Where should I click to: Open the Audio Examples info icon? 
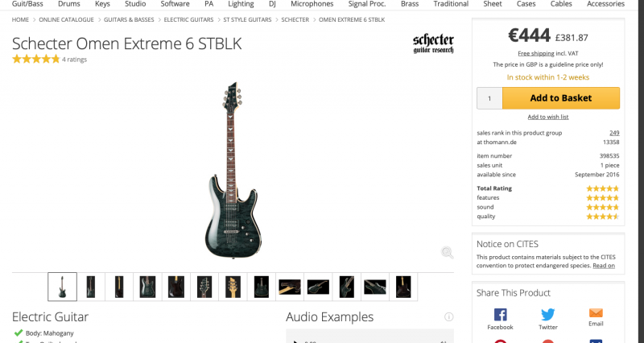pyautogui.click(x=448, y=316)
